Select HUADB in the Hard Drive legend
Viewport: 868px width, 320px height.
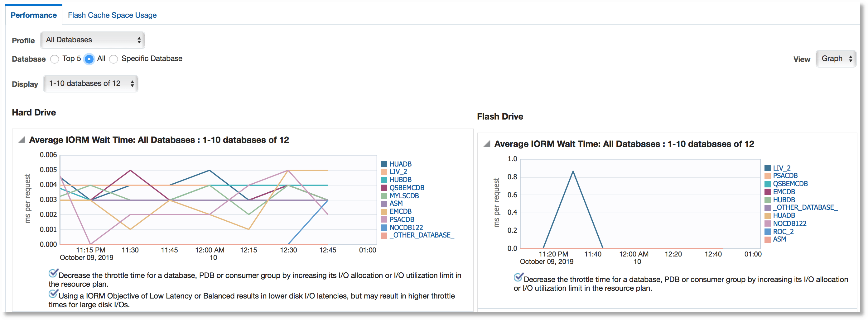pos(401,164)
